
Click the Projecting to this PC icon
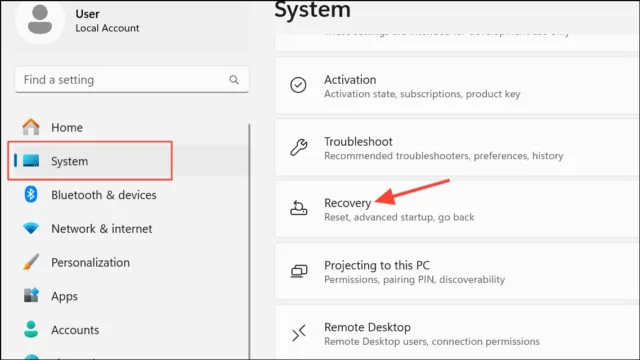tap(299, 271)
